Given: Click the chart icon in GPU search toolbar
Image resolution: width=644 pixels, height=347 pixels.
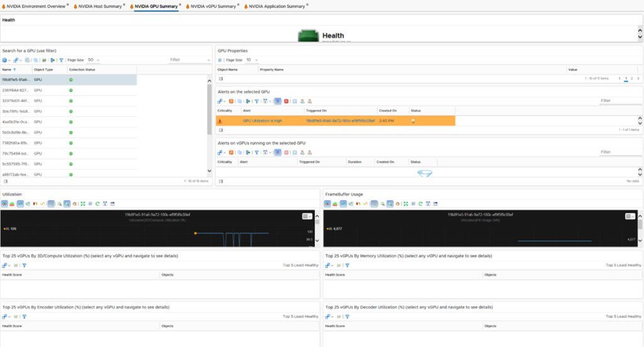Looking at the screenshot, I should coord(44,60).
